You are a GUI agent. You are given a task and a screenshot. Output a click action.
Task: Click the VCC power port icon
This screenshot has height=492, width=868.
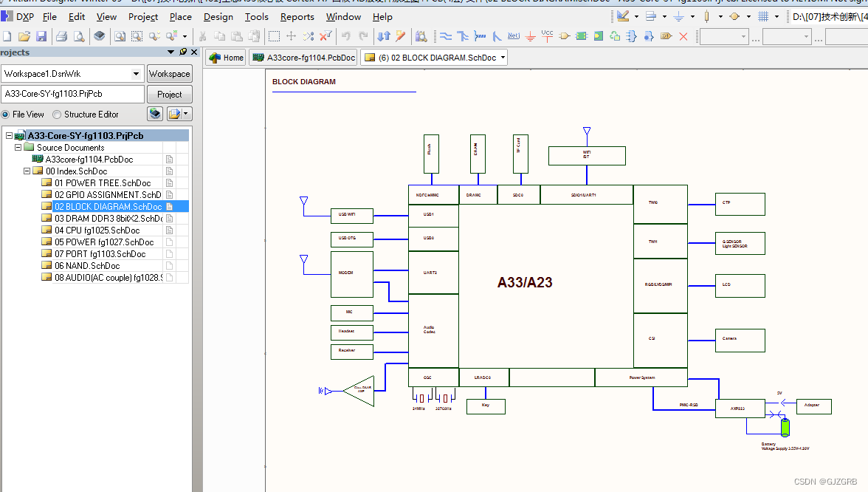[547, 35]
